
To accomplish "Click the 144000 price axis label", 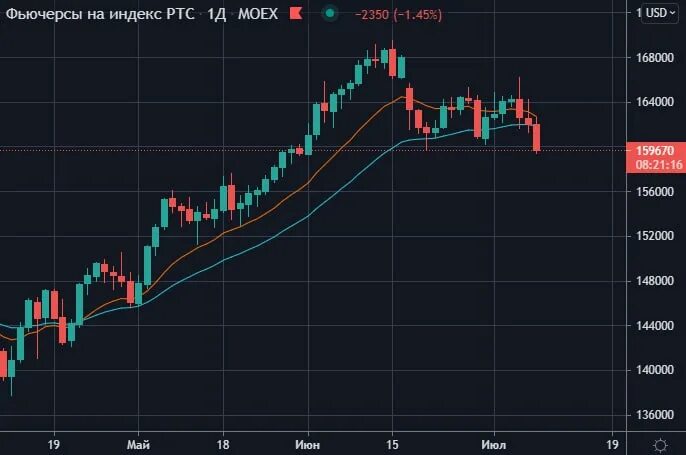I will click(x=654, y=326).
